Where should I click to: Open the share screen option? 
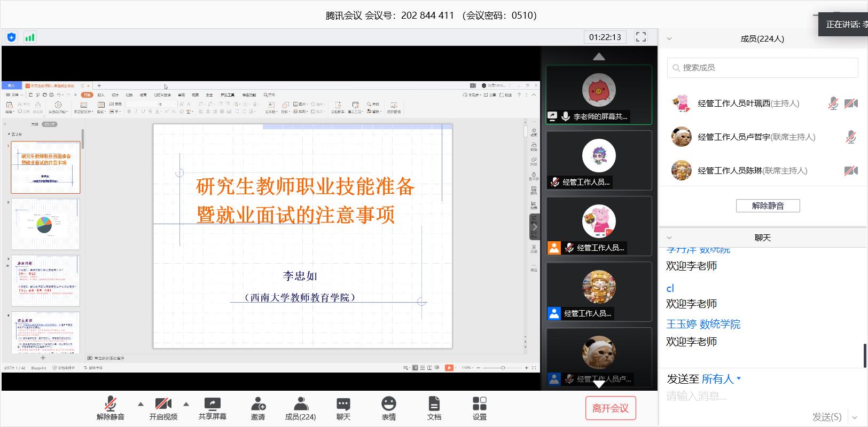tap(212, 408)
